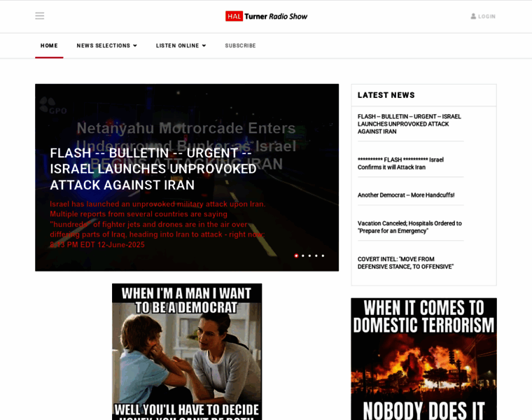Click the LATEST NEWS heading
The image size is (532, 420).
pos(386,95)
